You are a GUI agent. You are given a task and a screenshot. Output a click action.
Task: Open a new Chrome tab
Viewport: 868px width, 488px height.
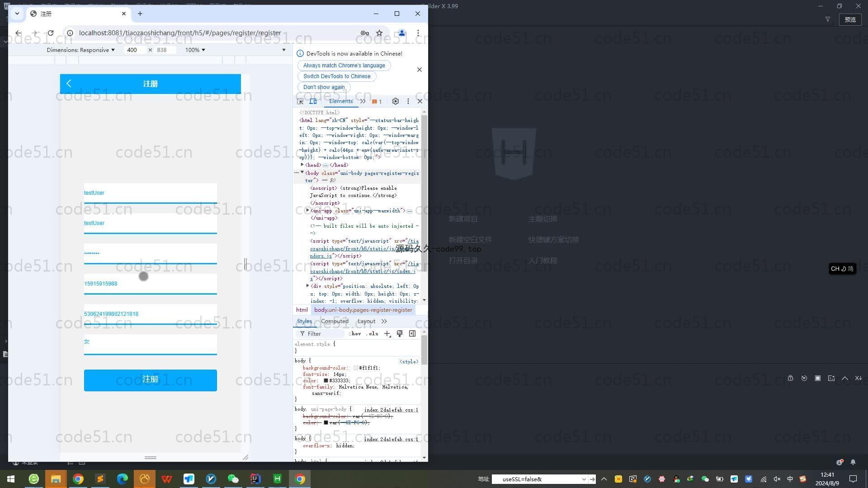coord(140,14)
